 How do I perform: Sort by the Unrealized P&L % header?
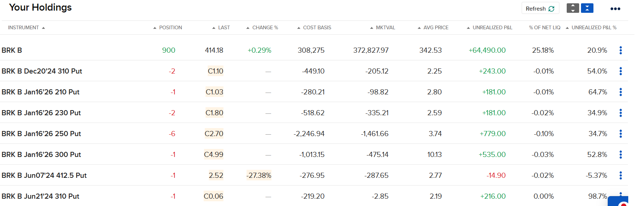pyautogui.click(x=593, y=27)
